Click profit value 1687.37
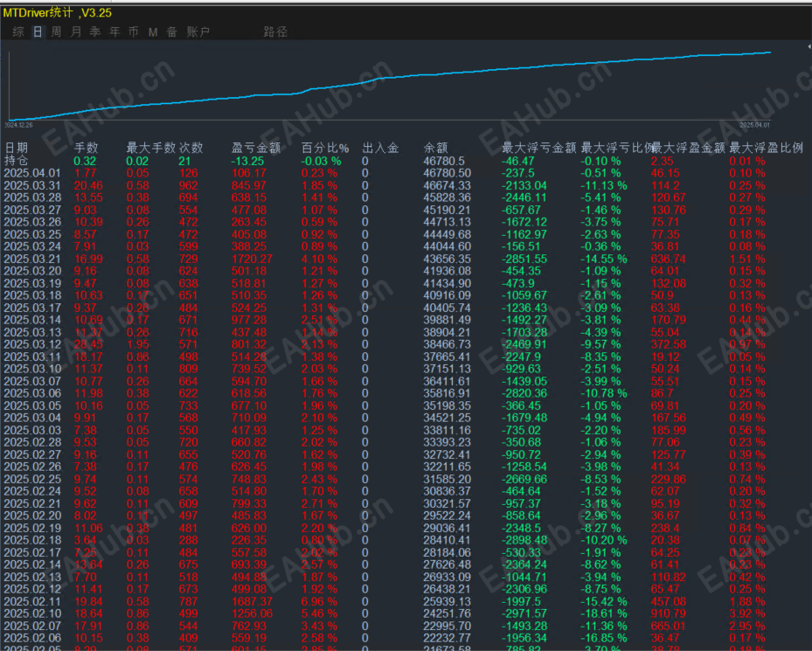The width and height of the screenshot is (812, 651). [252, 602]
